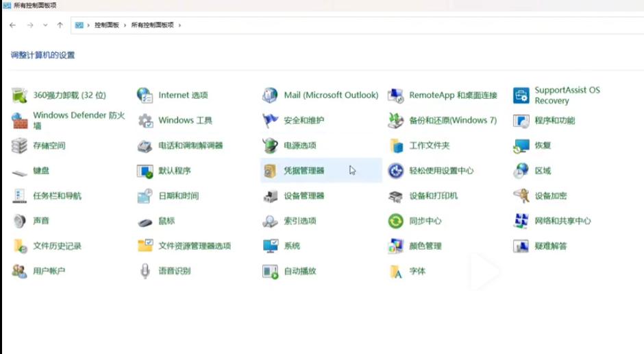Click the 所有控制面板项 window title
644x354 pixels.
(x=35, y=5)
